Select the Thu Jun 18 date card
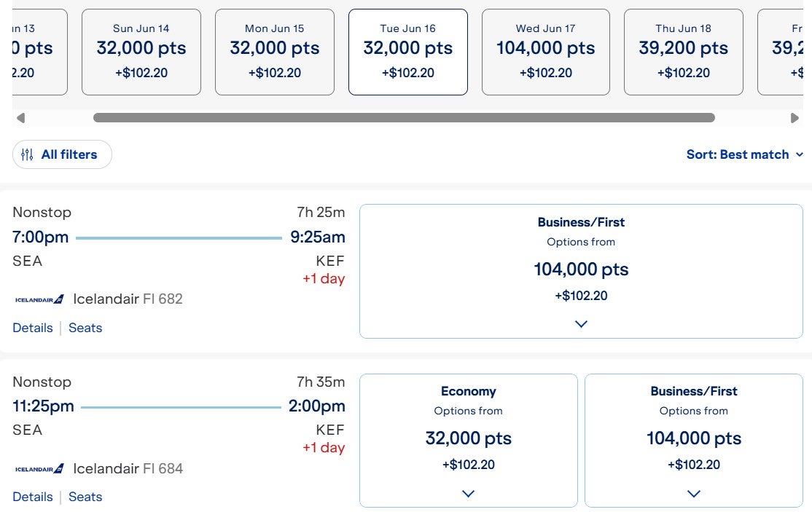The width and height of the screenshot is (812, 512). 683,51
